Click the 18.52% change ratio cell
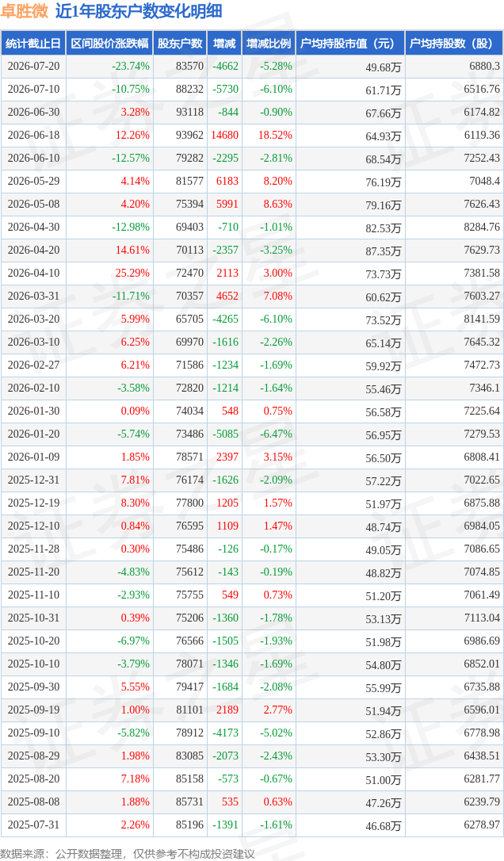This screenshot has height=861, width=504. pos(269,135)
